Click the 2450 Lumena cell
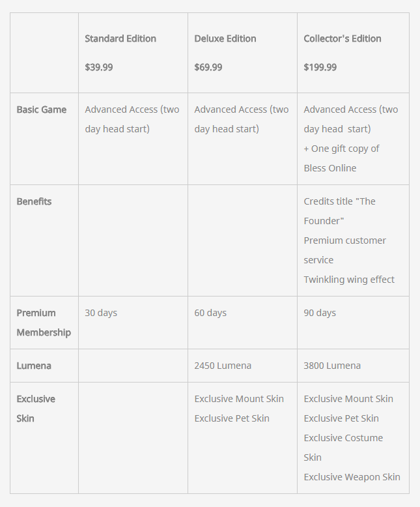The image size is (420, 507). click(x=223, y=366)
